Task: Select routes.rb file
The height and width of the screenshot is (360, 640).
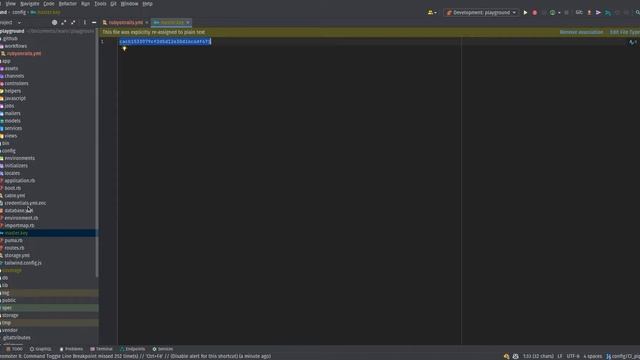Action: tap(14, 248)
